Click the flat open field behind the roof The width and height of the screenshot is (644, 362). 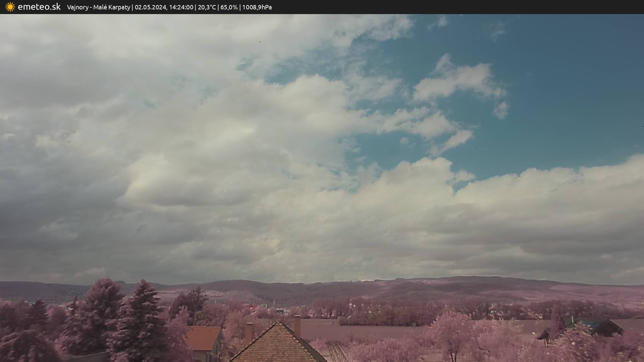coord(369,330)
